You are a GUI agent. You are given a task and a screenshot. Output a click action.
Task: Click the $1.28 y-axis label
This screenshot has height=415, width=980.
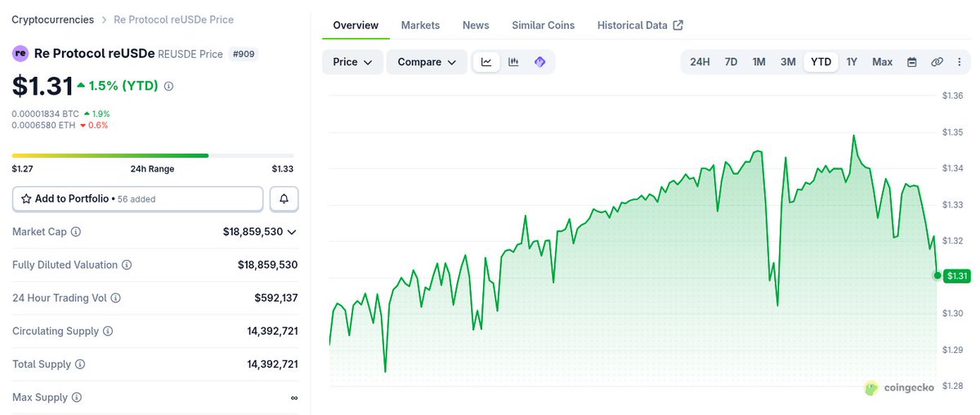(952, 386)
